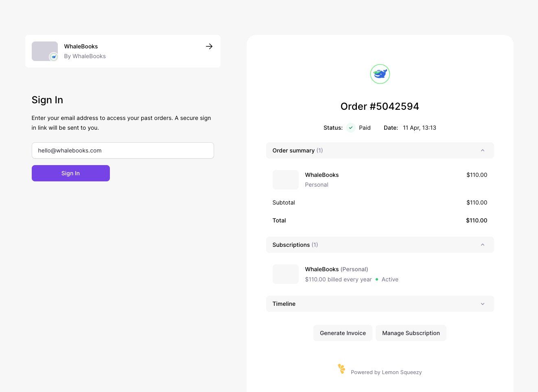Click the "Personal" variant label in order summary

(x=317, y=185)
